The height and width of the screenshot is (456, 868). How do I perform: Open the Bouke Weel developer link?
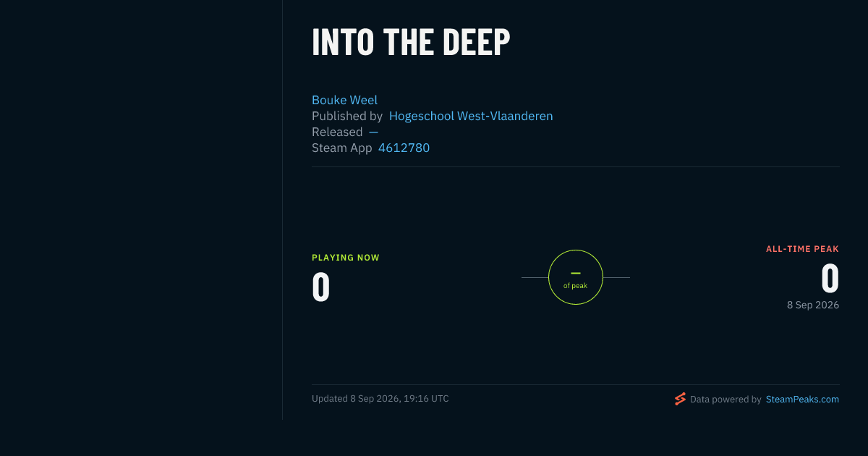tap(344, 100)
